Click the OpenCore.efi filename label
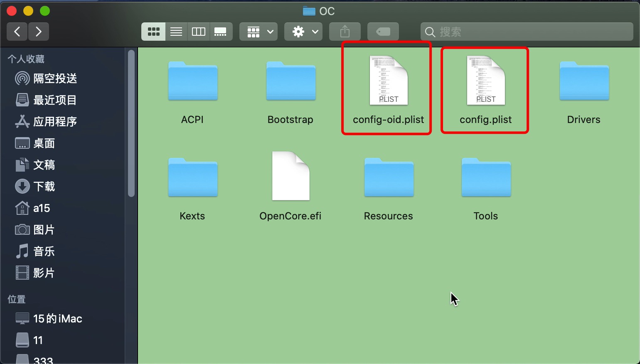This screenshot has height=364, width=640. 290,216
